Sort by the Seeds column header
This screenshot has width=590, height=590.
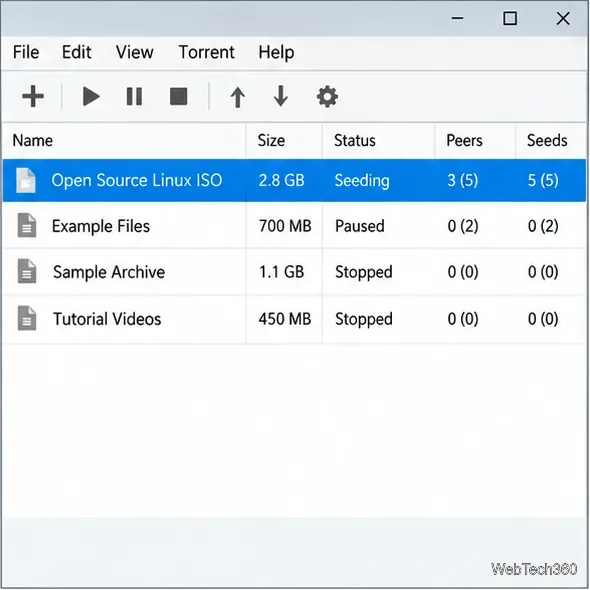(547, 140)
